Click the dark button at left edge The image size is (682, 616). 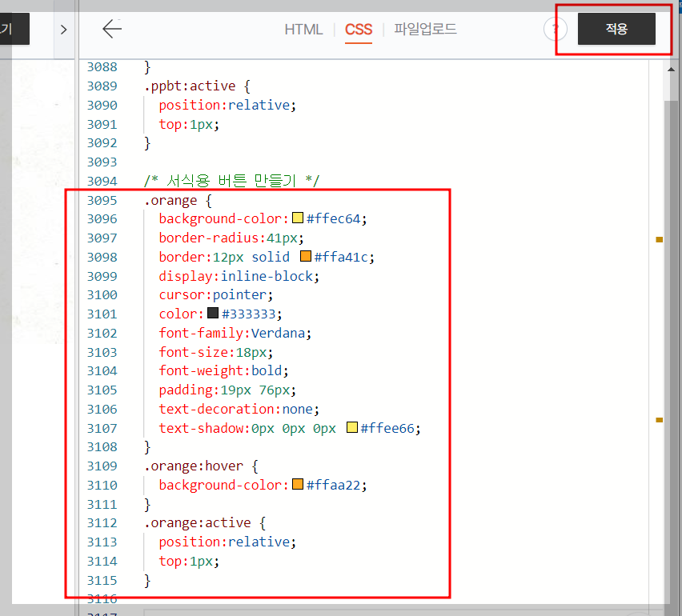click(14, 29)
